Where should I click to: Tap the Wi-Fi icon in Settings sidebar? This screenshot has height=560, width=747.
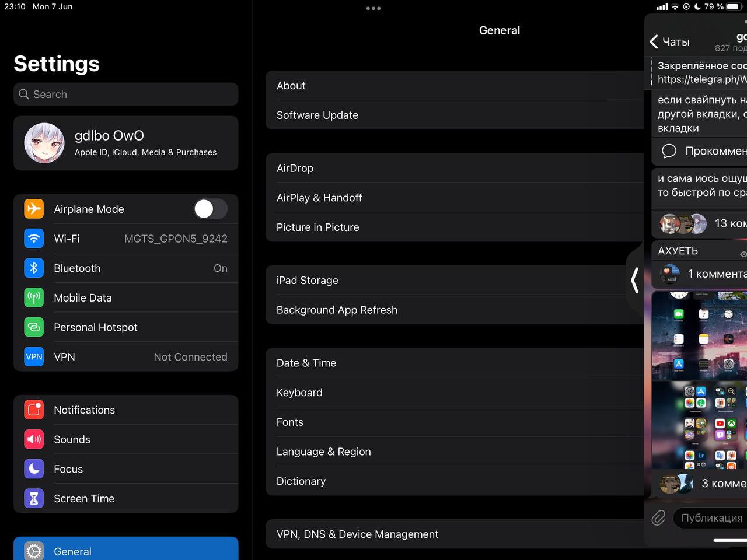(x=34, y=239)
